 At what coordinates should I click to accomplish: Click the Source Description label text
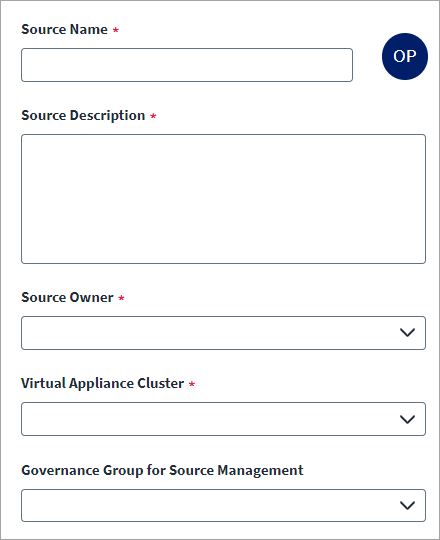click(x=83, y=116)
